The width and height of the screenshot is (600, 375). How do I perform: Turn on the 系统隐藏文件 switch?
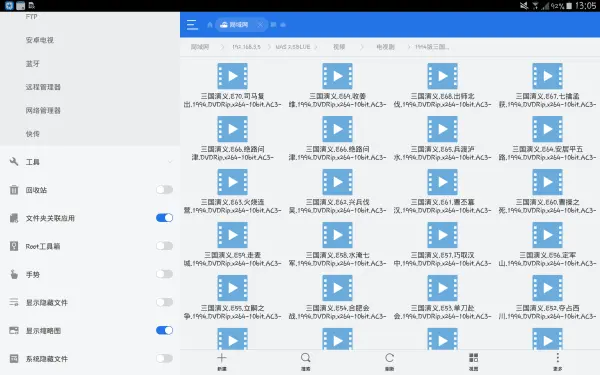tap(165, 359)
